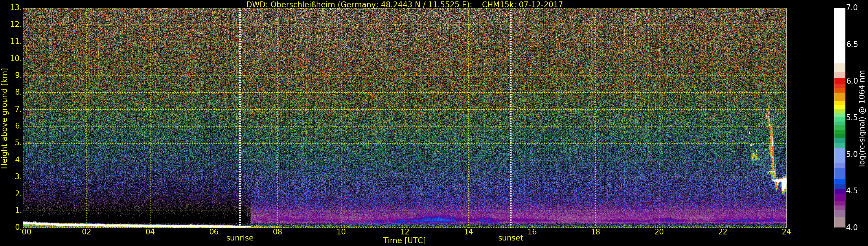Click the 'Time [UTC]' x-axis label

404,241
